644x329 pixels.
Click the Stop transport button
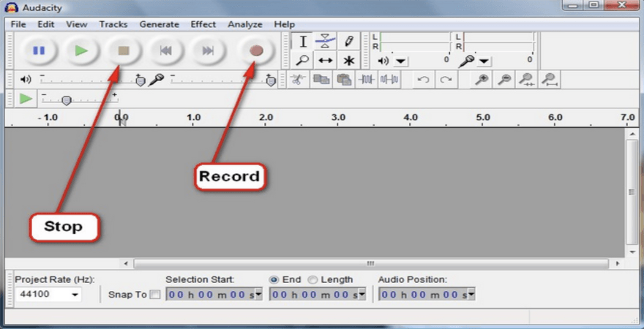click(x=124, y=50)
